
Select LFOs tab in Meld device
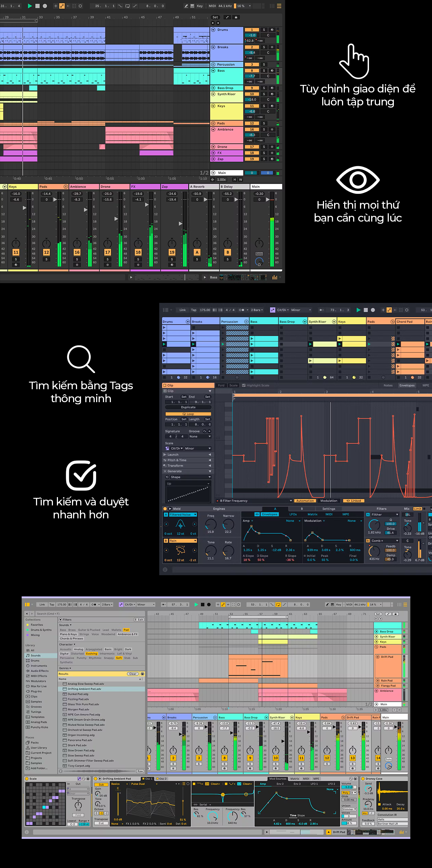[x=293, y=514]
